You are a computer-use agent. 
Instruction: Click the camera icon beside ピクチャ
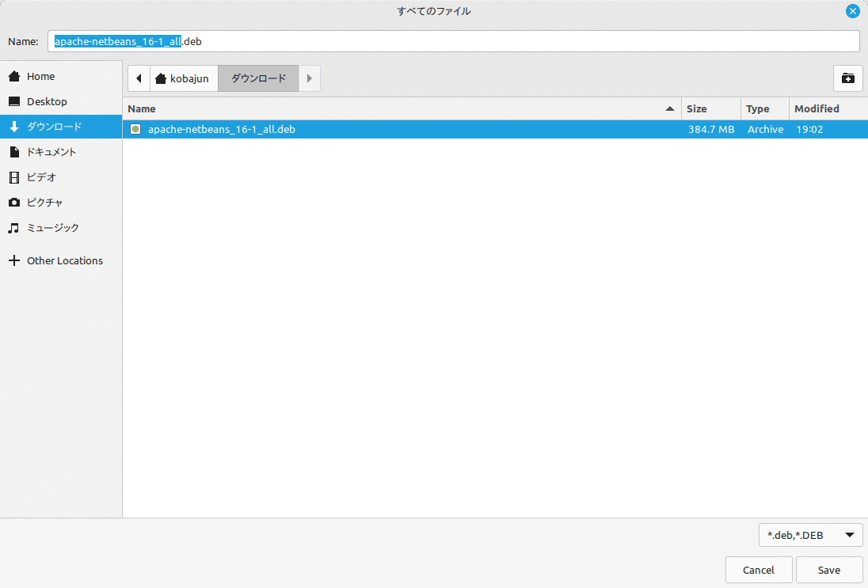[14, 203]
